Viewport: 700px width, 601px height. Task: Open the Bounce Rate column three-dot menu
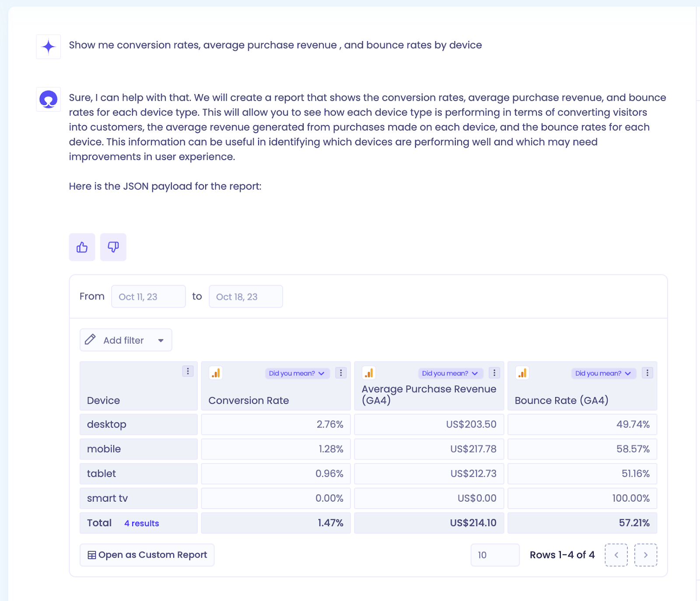pos(647,373)
